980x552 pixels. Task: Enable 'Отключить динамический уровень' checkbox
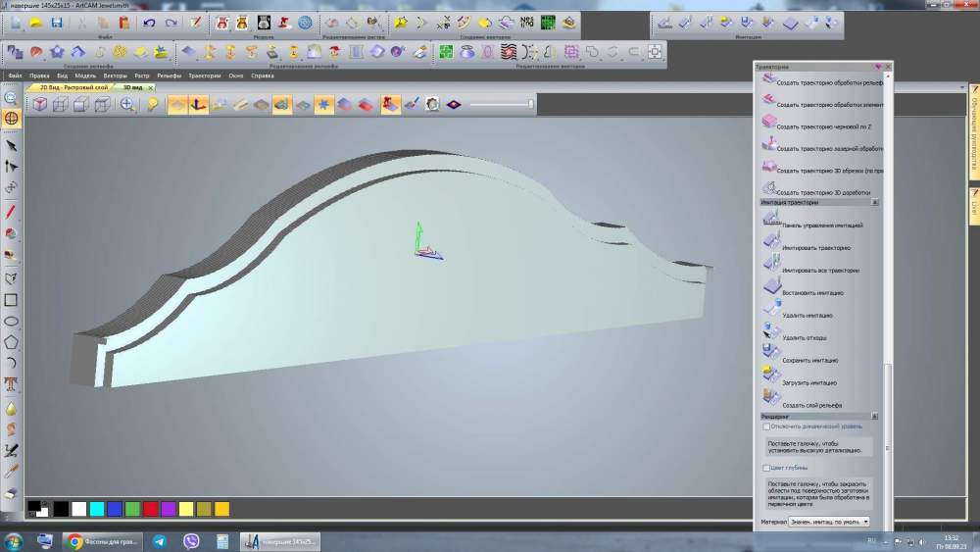tap(766, 427)
